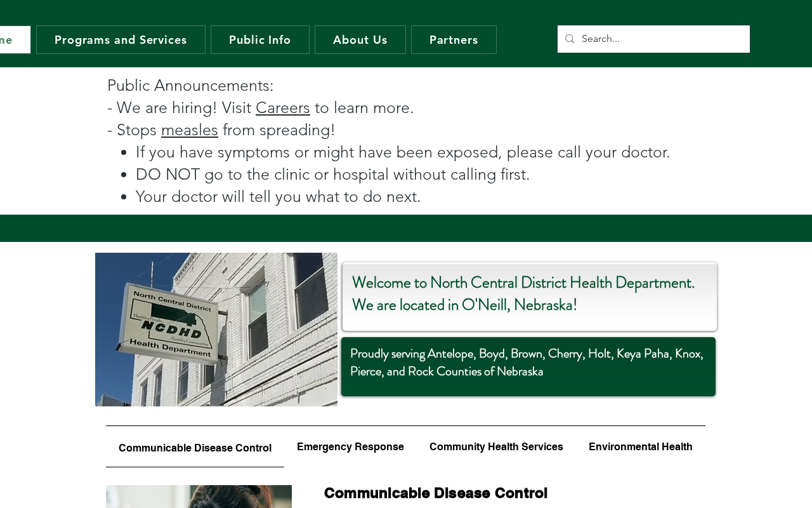Click the 'Proudly serving' counties text
Image resolution: width=812 pixels, height=508 pixels.
click(527, 363)
